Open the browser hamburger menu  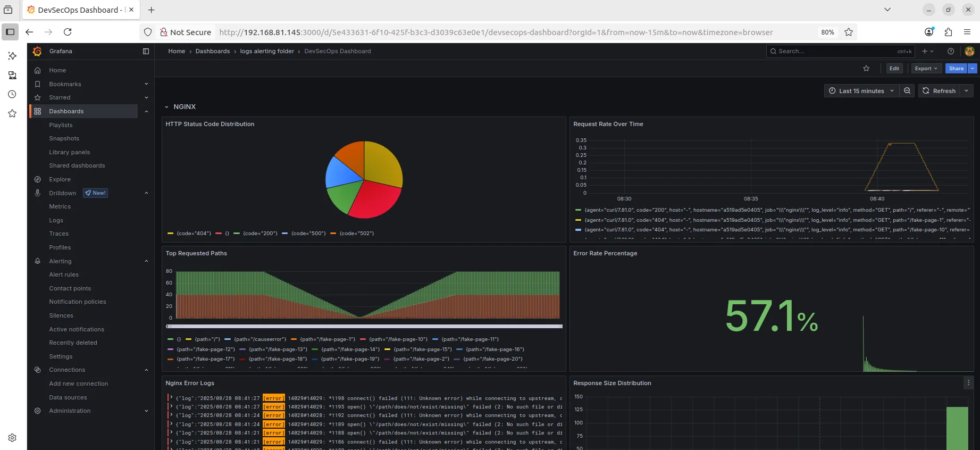pos(967,32)
